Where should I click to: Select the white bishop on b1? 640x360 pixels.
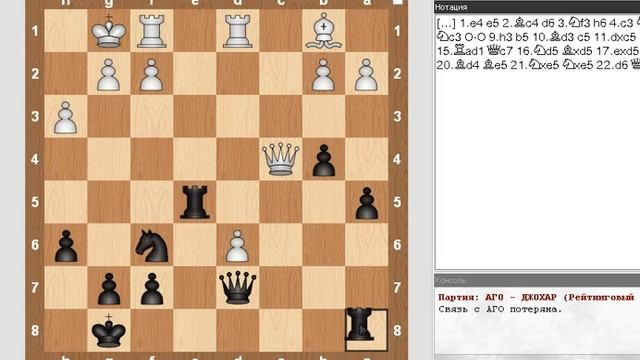pyautogui.click(x=324, y=31)
